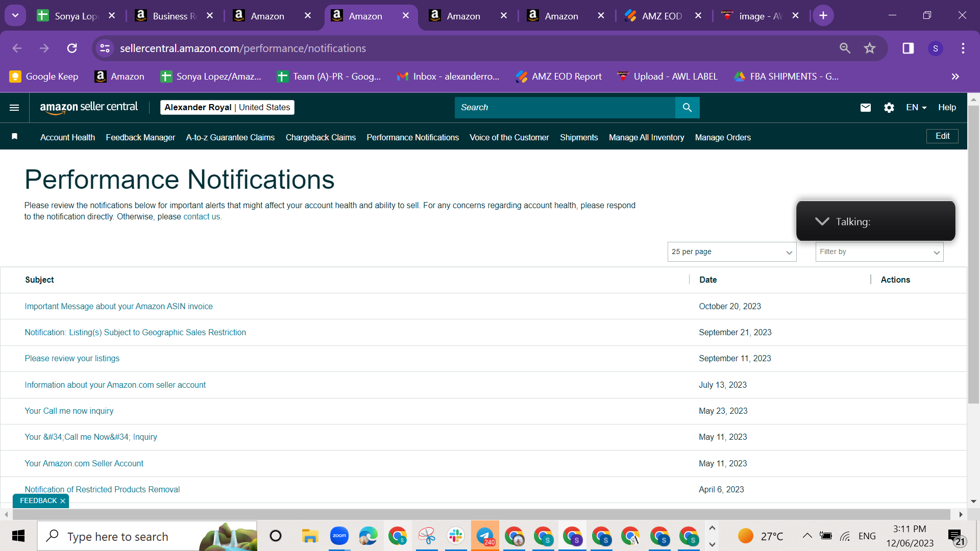This screenshot has height=551, width=980.
Task: Open the Google Keep bookmark
Action: (x=44, y=77)
